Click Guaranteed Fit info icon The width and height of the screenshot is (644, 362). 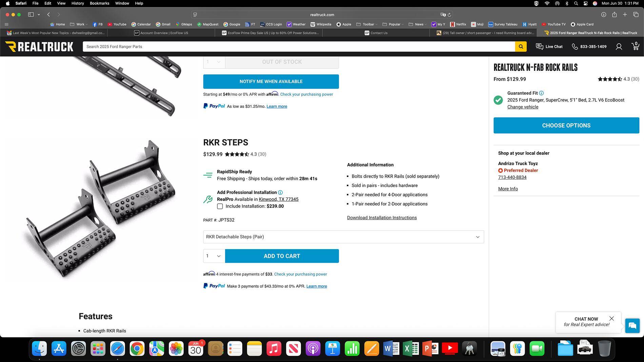[x=541, y=93]
